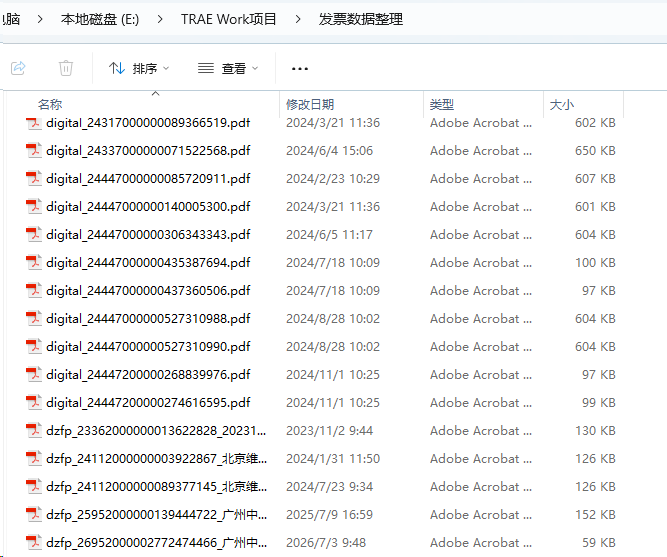Go to 本地磁盘 (E:) in breadcrumb
The height and width of the screenshot is (557, 667).
[100, 19]
